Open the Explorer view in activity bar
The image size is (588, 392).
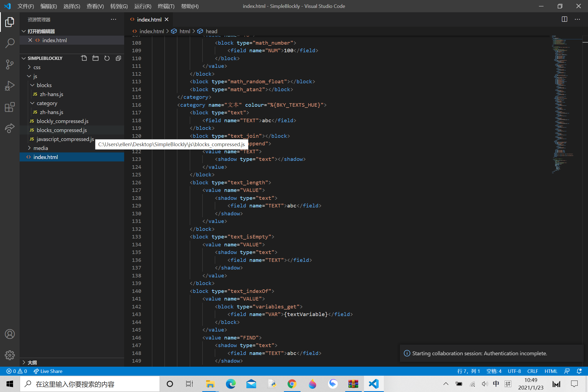pos(10,22)
